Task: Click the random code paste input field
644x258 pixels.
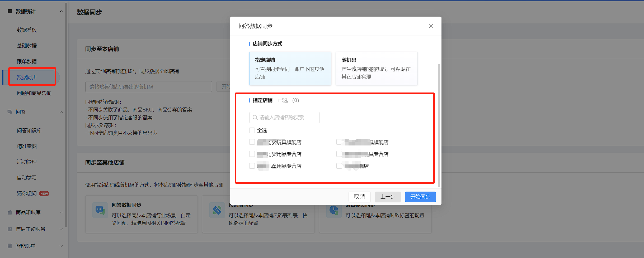Action: click(149, 87)
